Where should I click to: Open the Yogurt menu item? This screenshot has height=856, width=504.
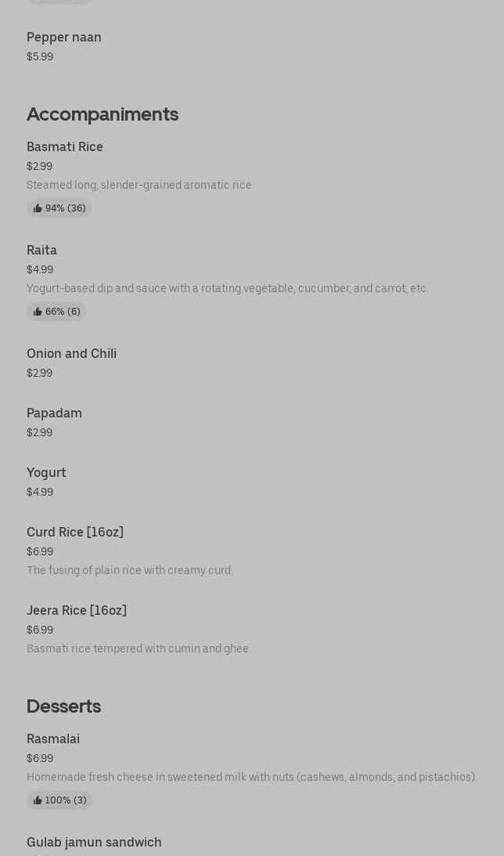coord(47,473)
